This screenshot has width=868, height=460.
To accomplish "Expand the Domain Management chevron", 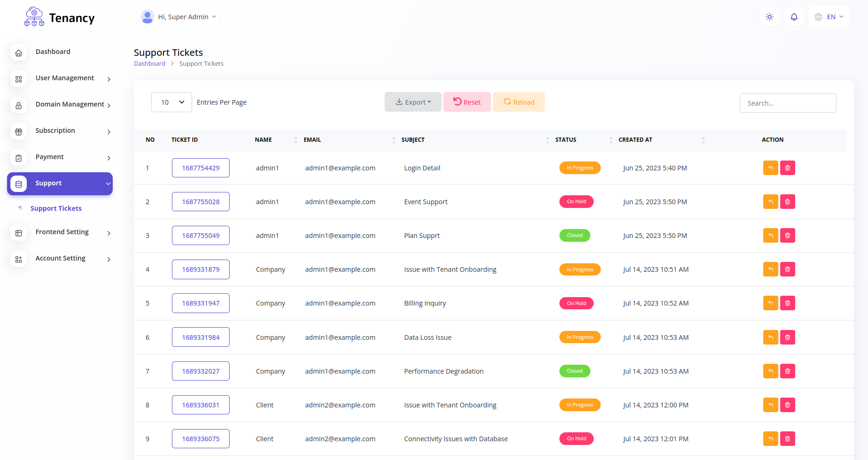I will (x=108, y=106).
